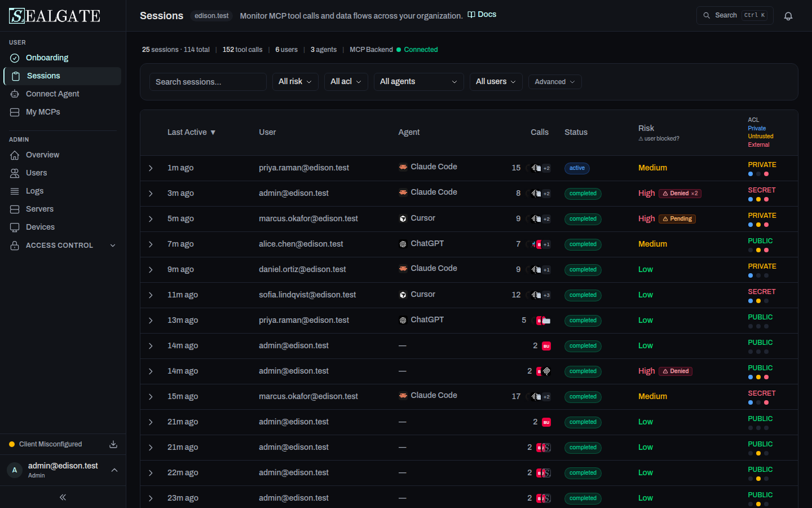The image size is (812, 508).
Task: Click the Users people icon
Action: pyautogui.click(x=15, y=173)
